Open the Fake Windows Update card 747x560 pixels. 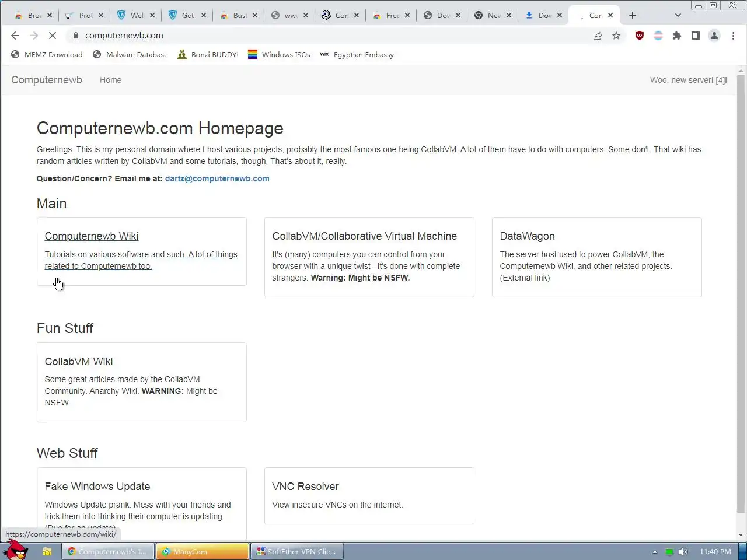142,504
